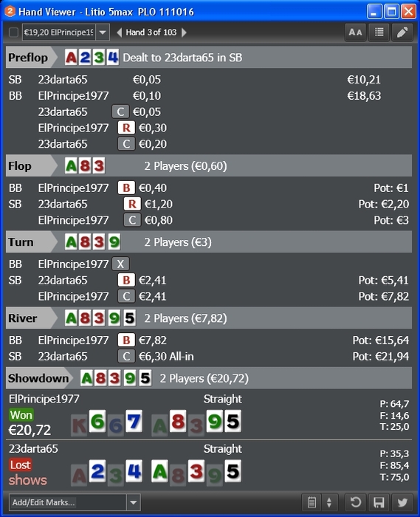Click the replay hand icon
The image size is (420, 517).
[356, 502]
